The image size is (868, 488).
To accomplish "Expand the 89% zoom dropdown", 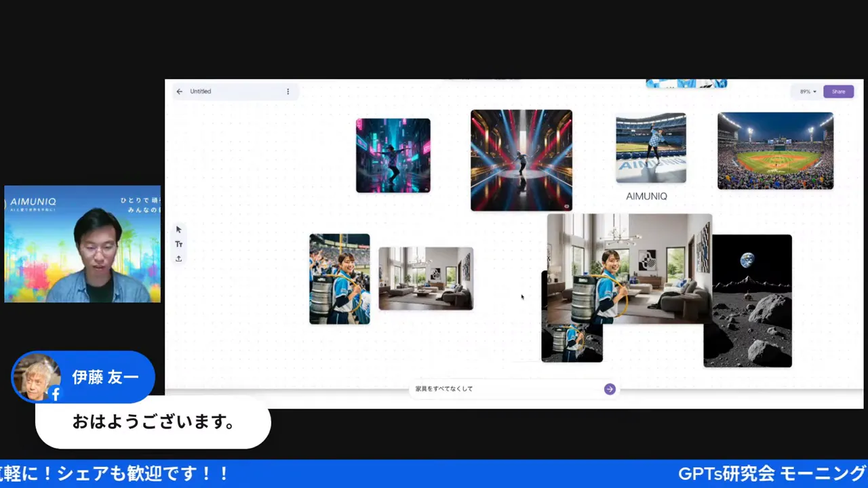I will click(x=808, y=91).
